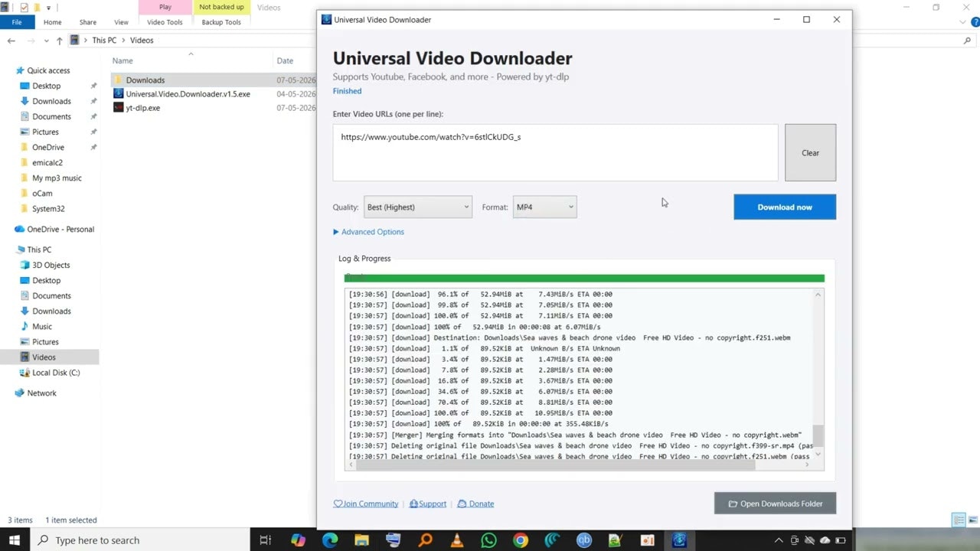Image resolution: width=980 pixels, height=551 pixels.
Task: Click the log's vertical scrollbar thumb
Action: (x=818, y=435)
